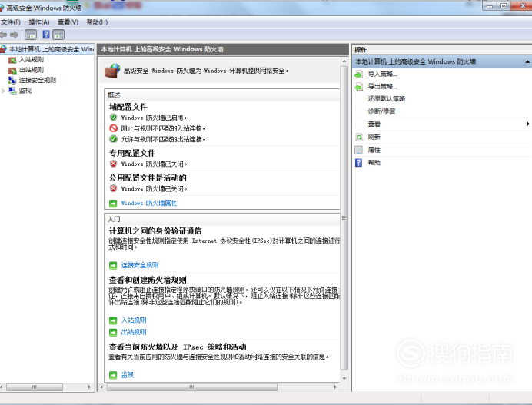
Task: Click the center pane scroll-right arrow
Action: 335,387
